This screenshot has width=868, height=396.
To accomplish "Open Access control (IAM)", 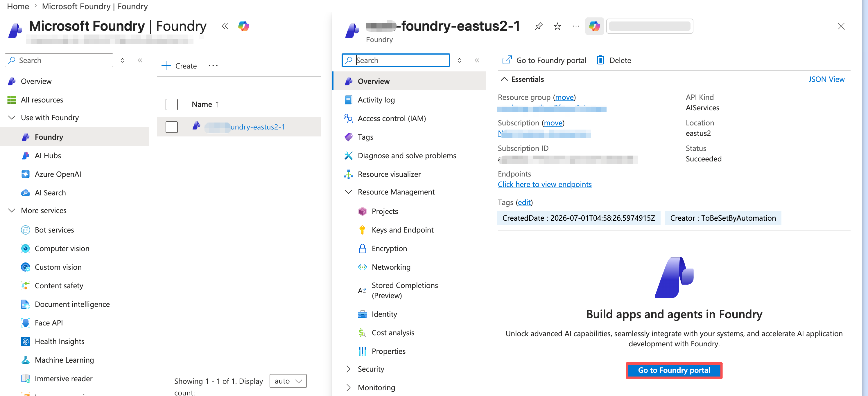I will tap(392, 118).
